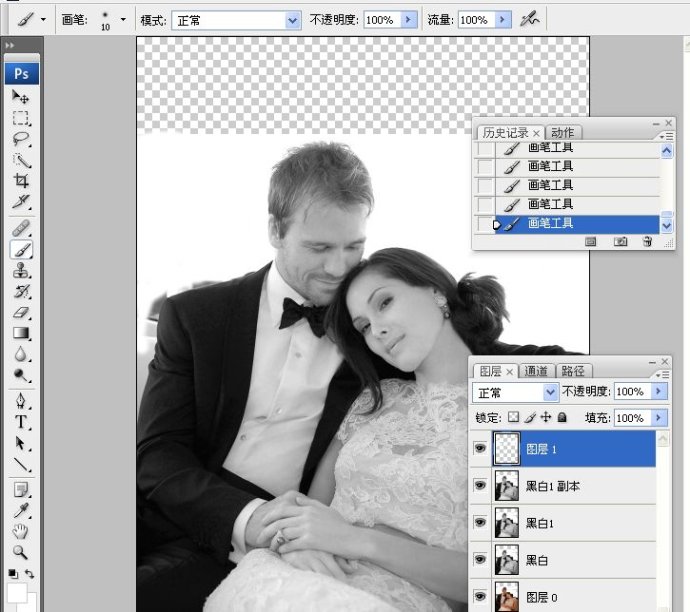This screenshot has height=612, width=690.
Task: Hide 黑白1 副本 layer visibility
Action: [480, 485]
